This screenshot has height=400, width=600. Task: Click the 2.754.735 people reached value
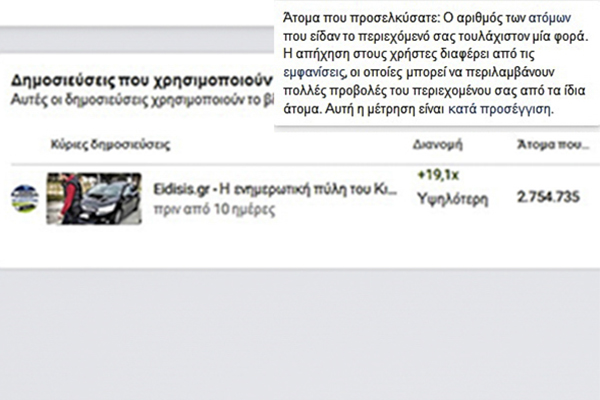(x=548, y=198)
